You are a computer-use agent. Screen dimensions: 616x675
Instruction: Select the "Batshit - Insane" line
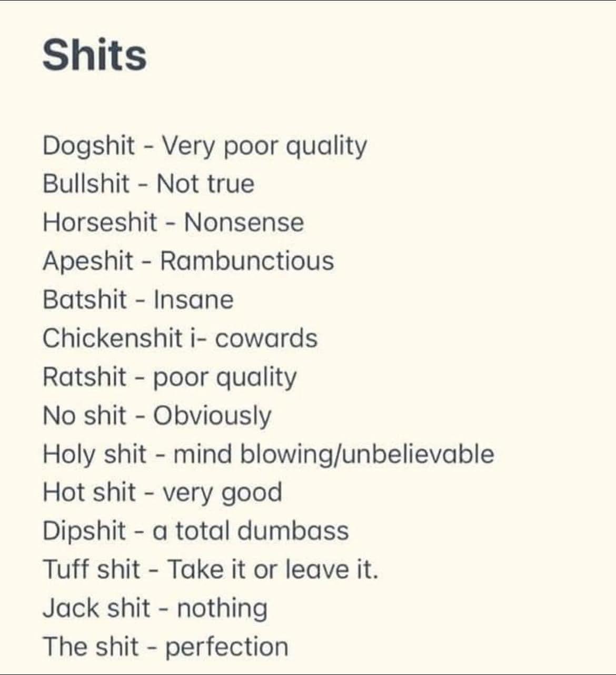[138, 300]
